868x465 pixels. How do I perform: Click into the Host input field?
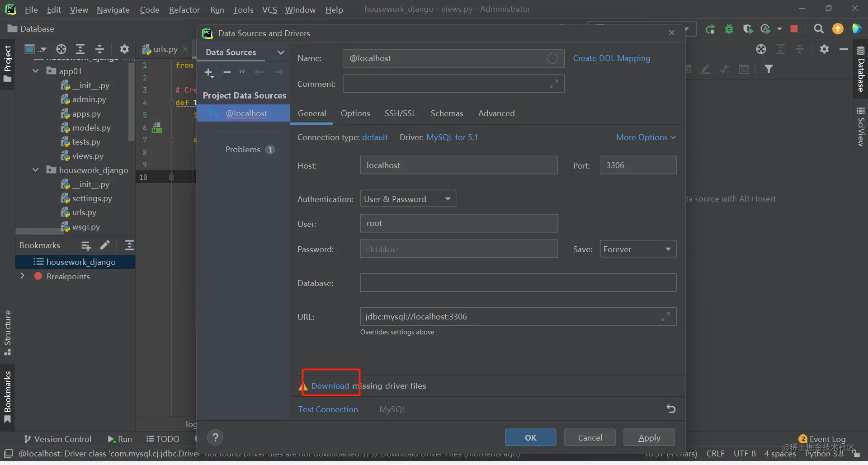pos(459,165)
